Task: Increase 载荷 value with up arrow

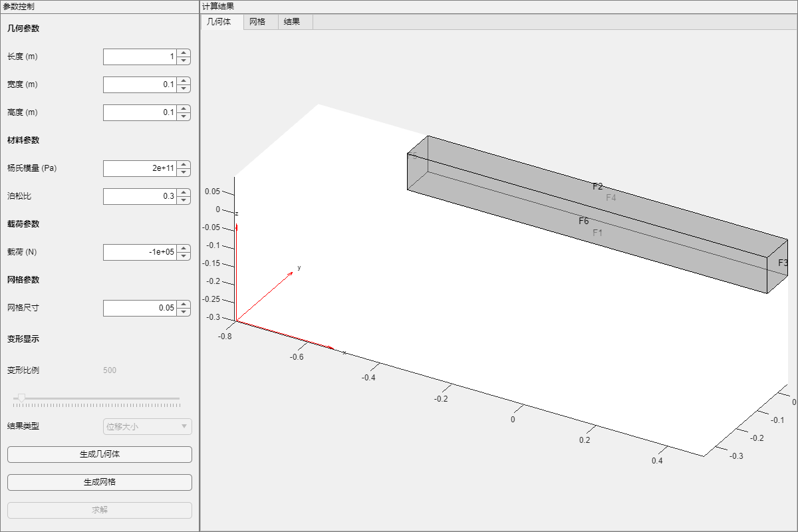Action: (x=184, y=249)
